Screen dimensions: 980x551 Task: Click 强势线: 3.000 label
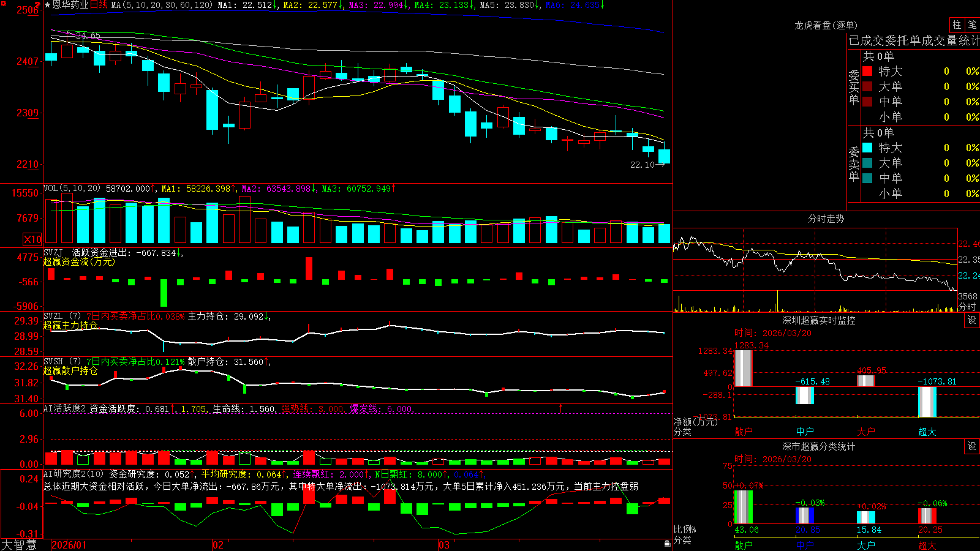click(313, 408)
